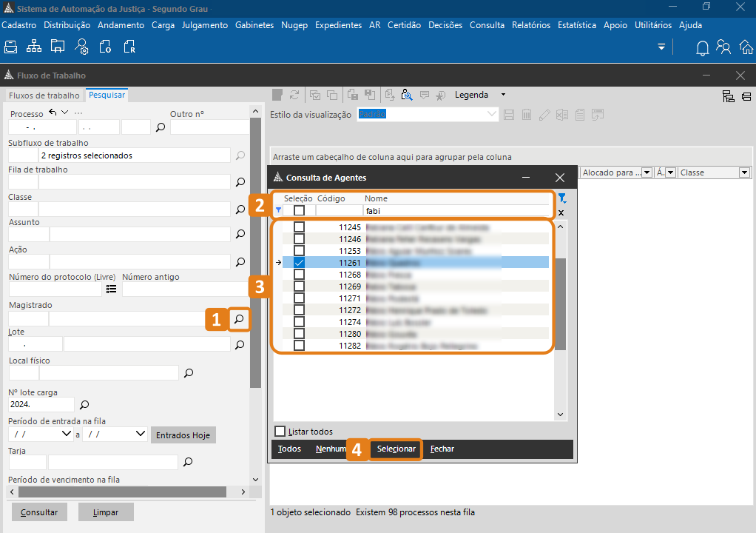Click the tree view layout icon
Image resolution: width=756 pixels, height=533 pixels.
[728, 96]
